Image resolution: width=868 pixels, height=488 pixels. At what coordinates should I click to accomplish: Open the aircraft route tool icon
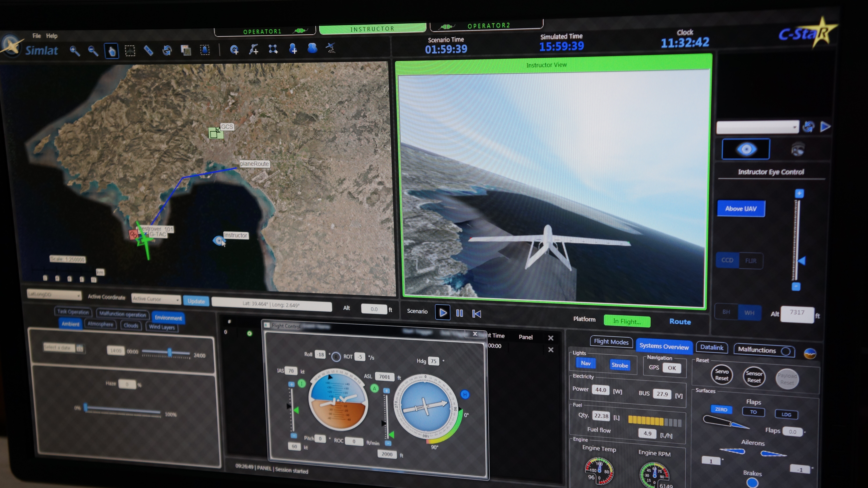[331, 48]
